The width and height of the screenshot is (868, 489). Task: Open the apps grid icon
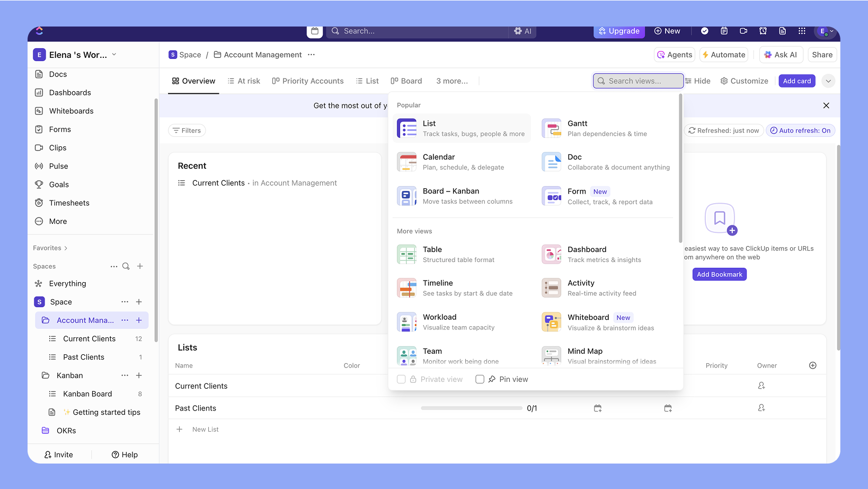click(x=802, y=31)
